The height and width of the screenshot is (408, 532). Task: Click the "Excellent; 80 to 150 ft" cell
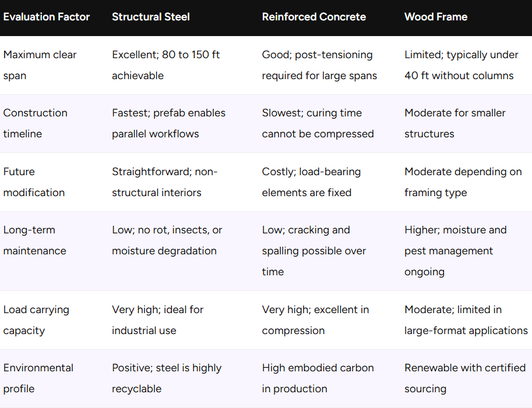165,65
